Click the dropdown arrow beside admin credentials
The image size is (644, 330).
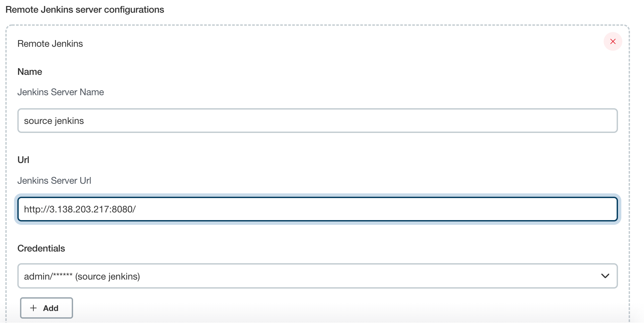pyautogui.click(x=605, y=276)
